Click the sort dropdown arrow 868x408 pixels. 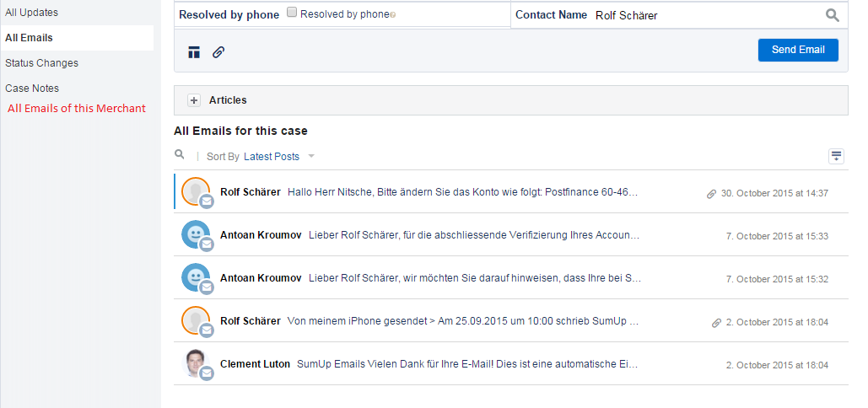311,157
